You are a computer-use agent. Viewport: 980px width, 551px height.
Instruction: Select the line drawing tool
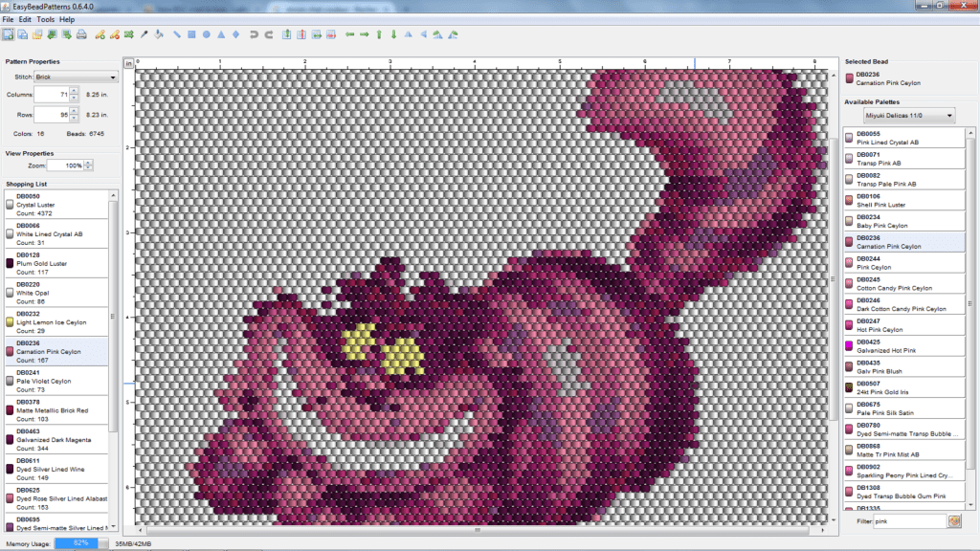click(176, 34)
